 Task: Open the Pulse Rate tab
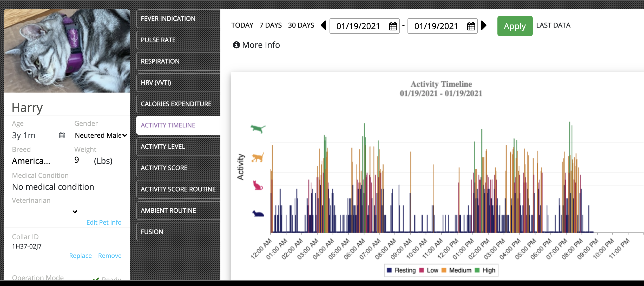178,40
